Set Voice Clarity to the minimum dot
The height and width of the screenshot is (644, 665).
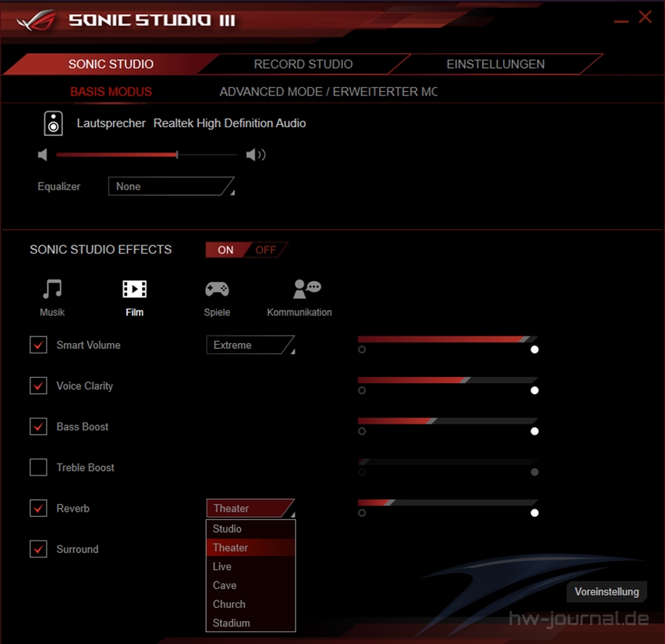coord(362,390)
